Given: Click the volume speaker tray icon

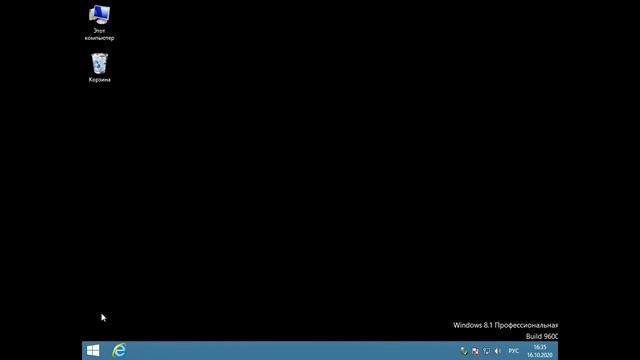Looking at the screenshot, I should (x=498, y=351).
